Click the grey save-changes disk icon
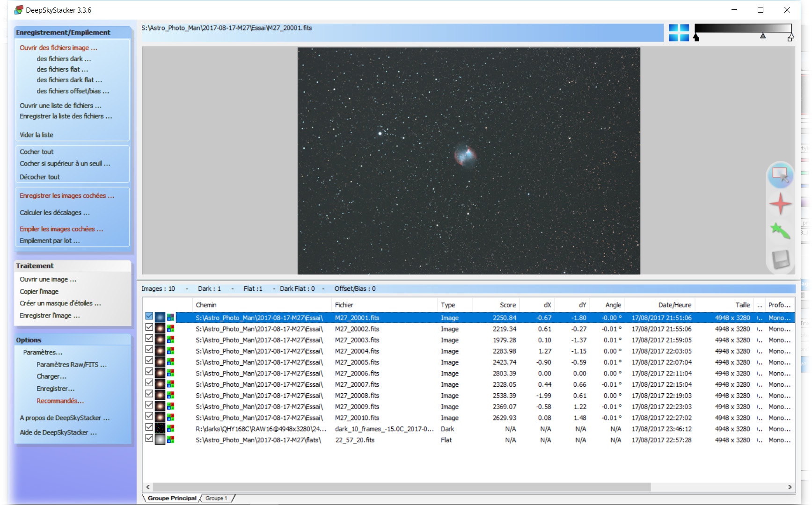 point(781,260)
